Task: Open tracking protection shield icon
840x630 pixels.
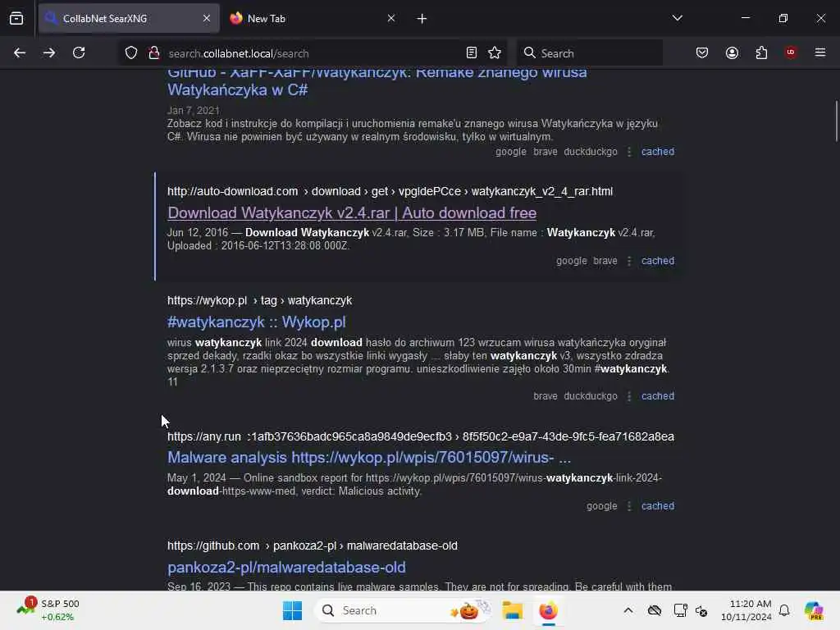Action: pyautogui.click(x=131, y=53)
